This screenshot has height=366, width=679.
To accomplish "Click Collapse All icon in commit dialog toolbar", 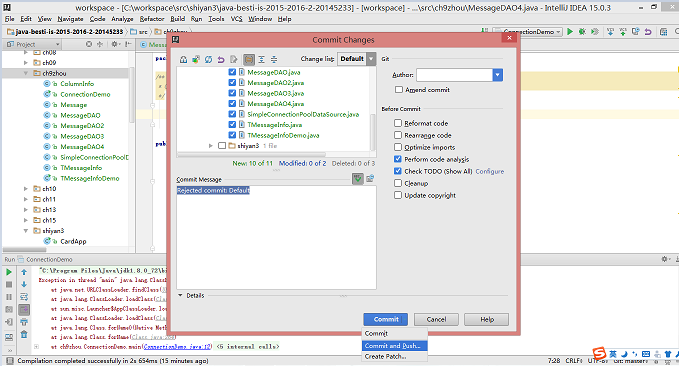I will [274, 59].
